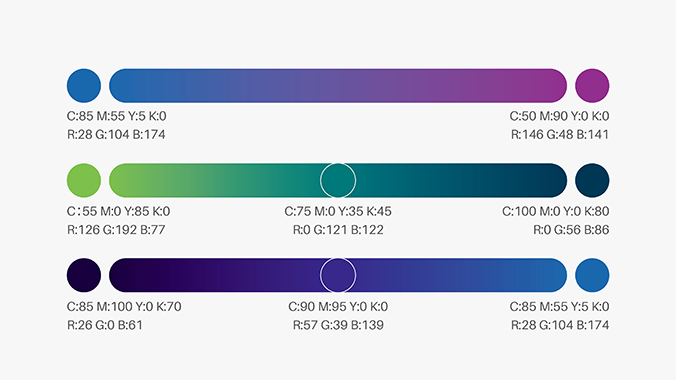Click the R:0 G:121 B:122 label

click(338, 230)
